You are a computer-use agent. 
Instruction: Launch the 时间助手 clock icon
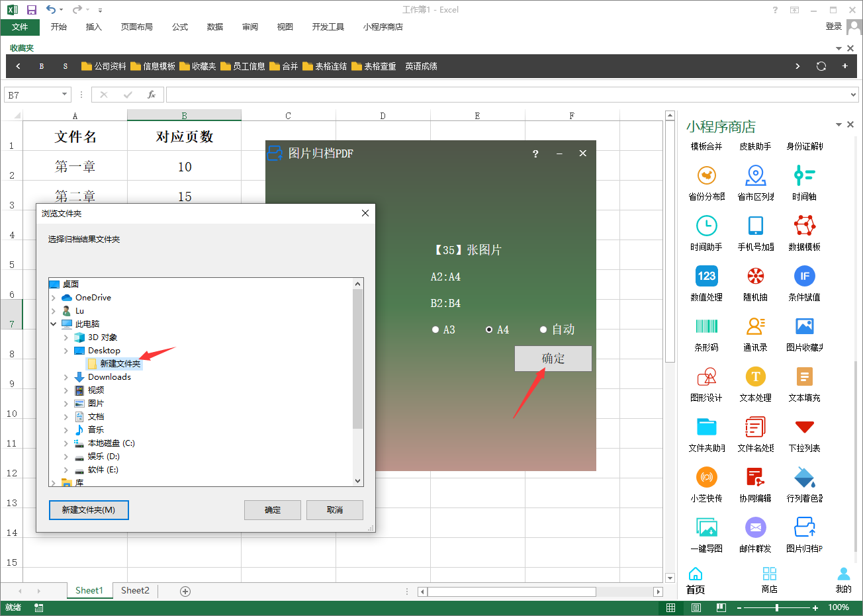pos(707,226)
